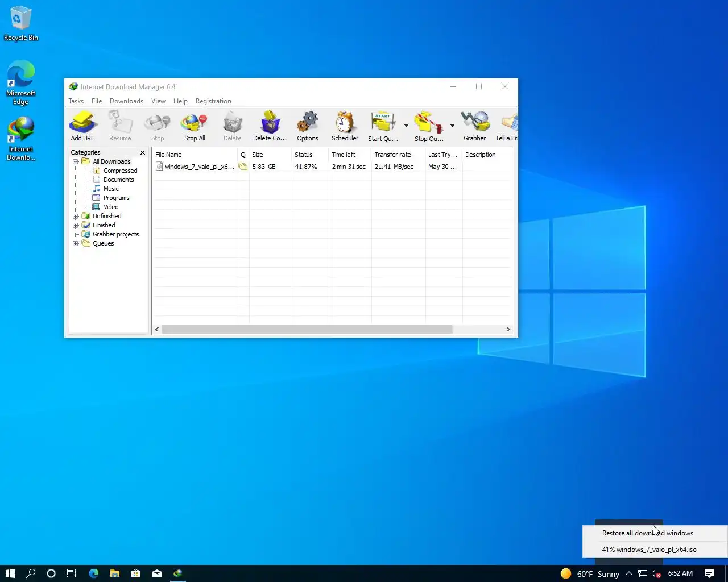Click Internet Download Manager desktop shortcut
This screenshot has width=728, height=582.
21,139
